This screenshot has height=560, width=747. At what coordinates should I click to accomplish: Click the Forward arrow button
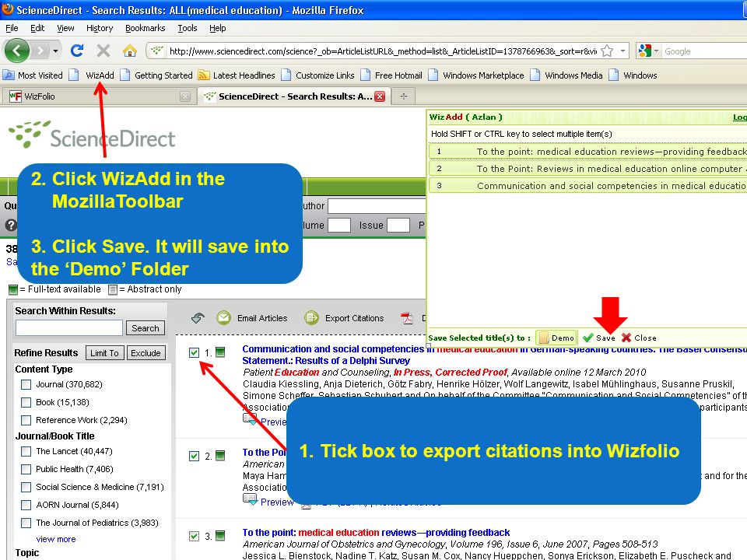coord(41,51)
